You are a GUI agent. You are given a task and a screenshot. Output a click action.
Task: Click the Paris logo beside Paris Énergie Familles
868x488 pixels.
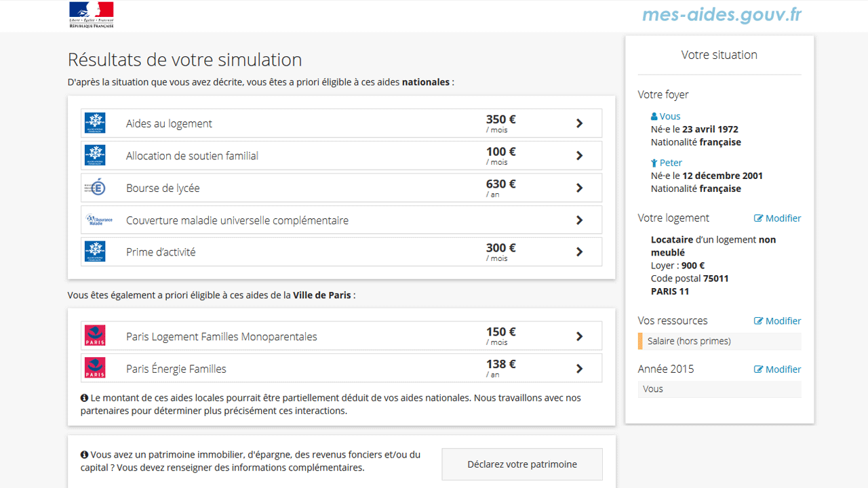click(x=95, y=368)
